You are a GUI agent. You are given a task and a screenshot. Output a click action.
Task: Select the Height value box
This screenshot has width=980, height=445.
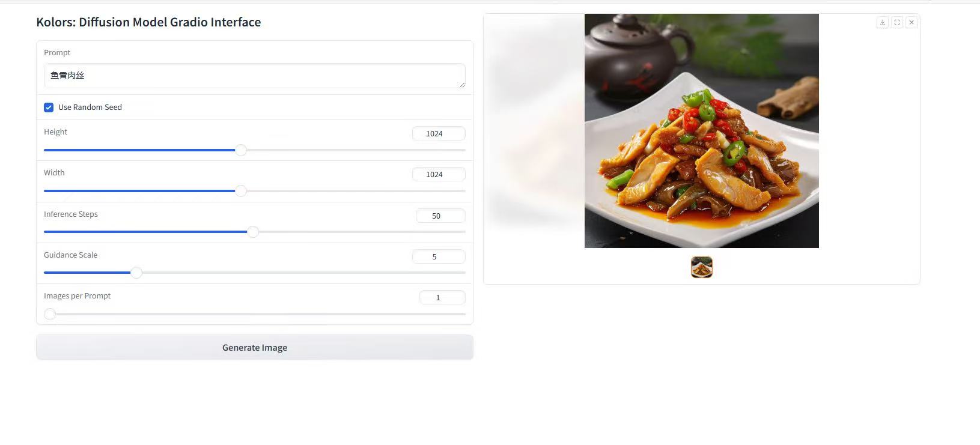(439, 133)
